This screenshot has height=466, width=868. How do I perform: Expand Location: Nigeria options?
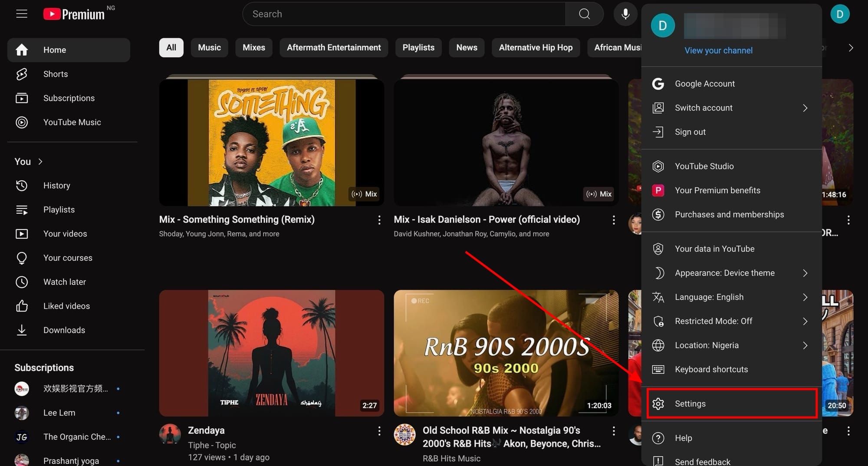point(731,345)
